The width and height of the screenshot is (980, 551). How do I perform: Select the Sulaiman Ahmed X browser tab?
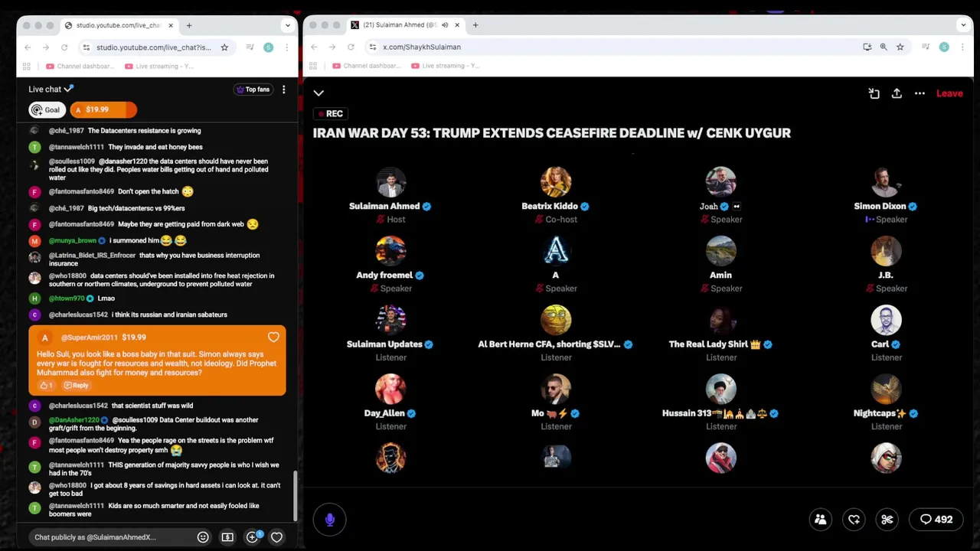tap(406, 25)
